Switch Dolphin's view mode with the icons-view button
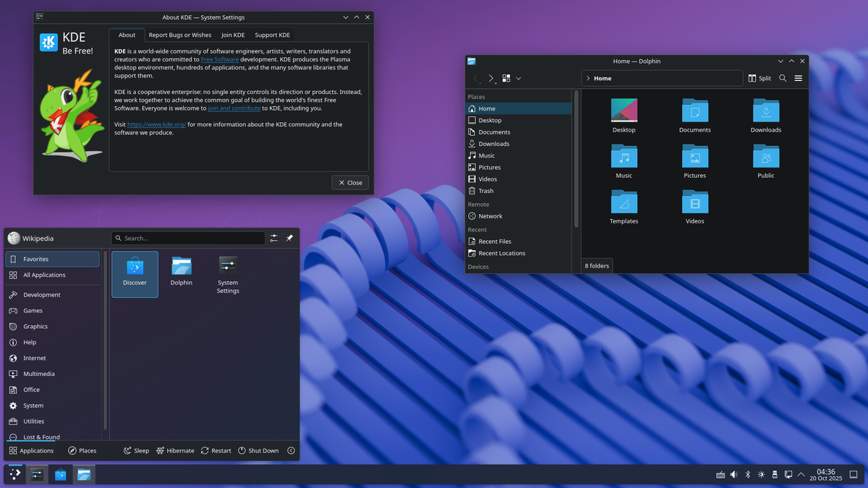 pyautogui.click(x=506, y=78)
